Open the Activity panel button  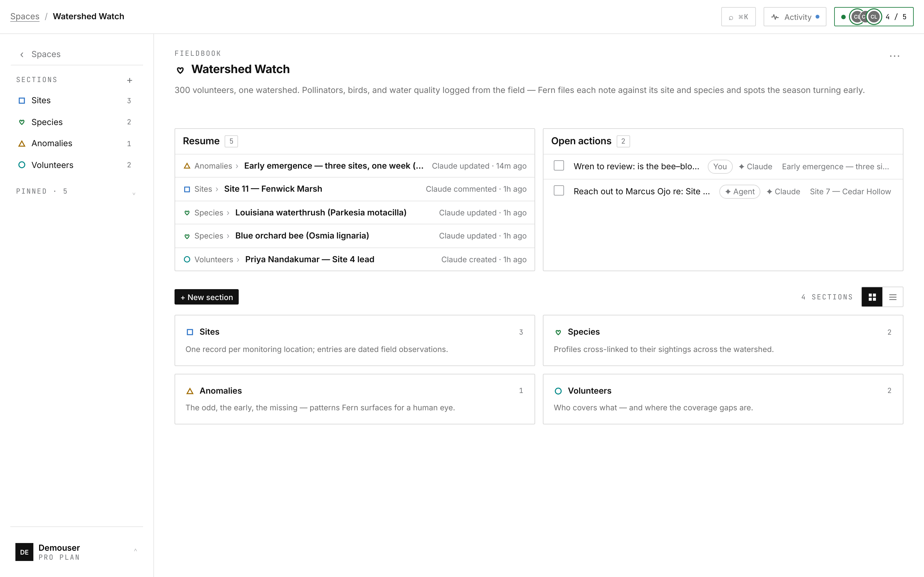point(795,17)
